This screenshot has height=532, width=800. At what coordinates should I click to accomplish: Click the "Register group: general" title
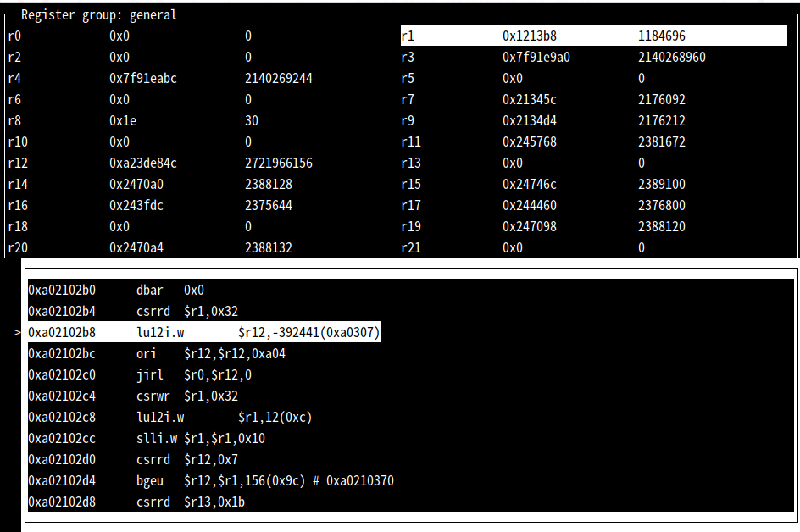click(99, 14)
